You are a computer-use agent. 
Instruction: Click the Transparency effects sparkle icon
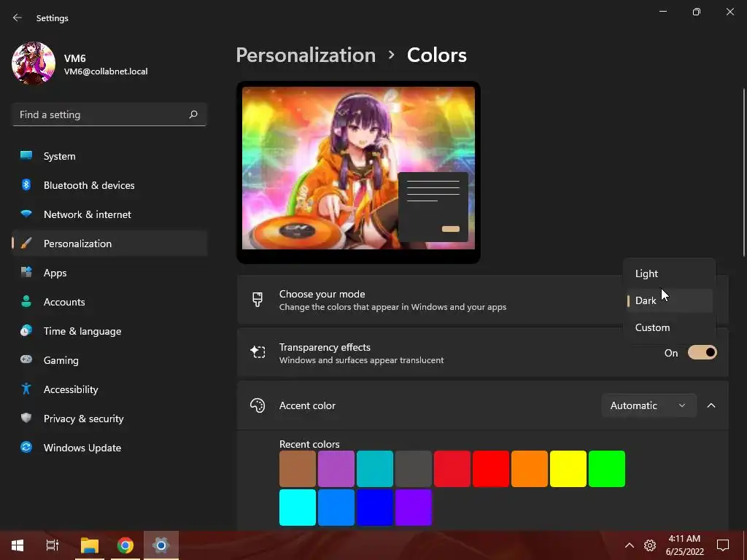pos(258,352)
